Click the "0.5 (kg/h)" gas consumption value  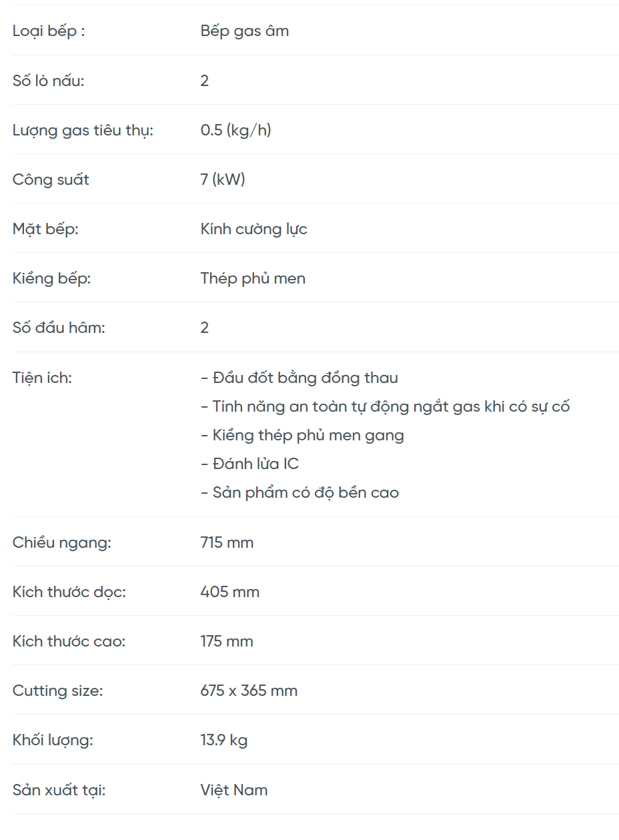[235, 130]
